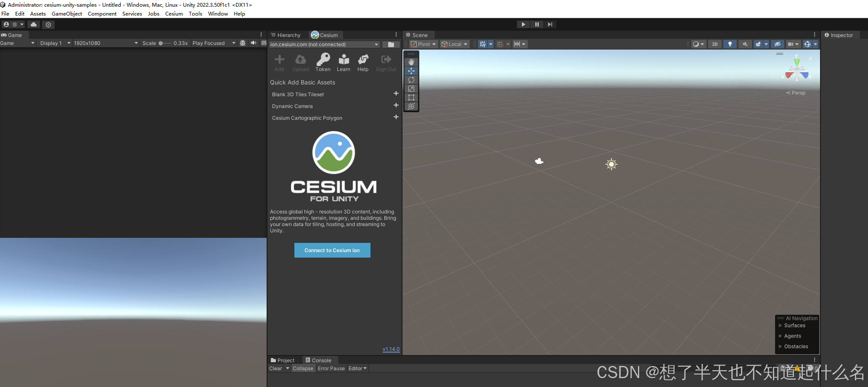Open the Game view frame debugger bug icon
Screen dimensions: 868x387
pyautogui.click(x=243, y=43)
